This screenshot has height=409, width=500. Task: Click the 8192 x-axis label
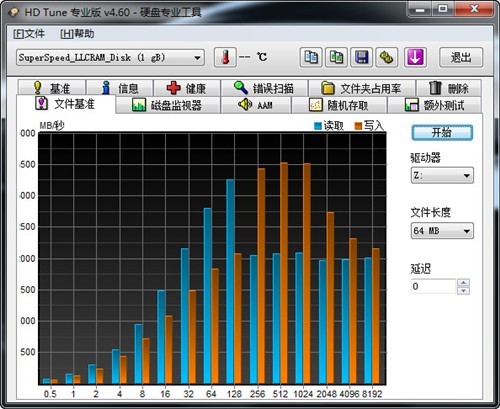pos(372,394)
